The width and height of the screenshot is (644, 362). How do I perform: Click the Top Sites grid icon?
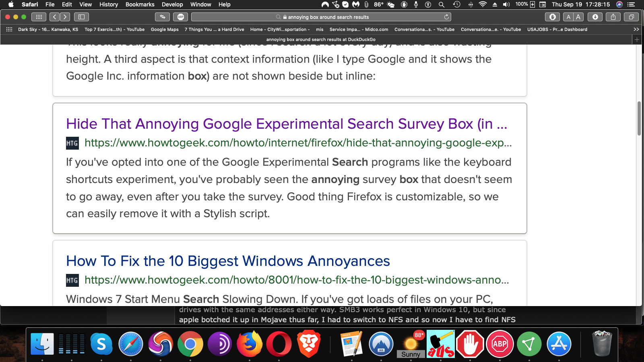[39, 17]
